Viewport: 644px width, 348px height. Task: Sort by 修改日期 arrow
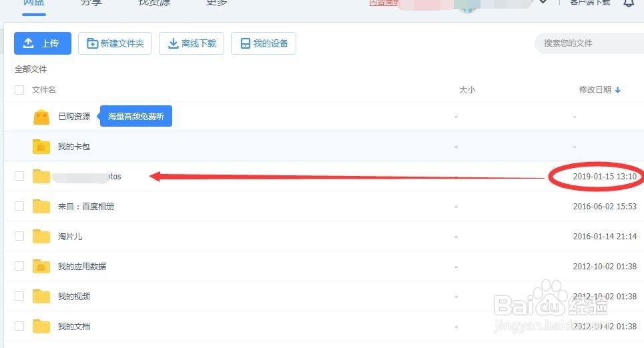pyautogui.click(x=618, y=90)
